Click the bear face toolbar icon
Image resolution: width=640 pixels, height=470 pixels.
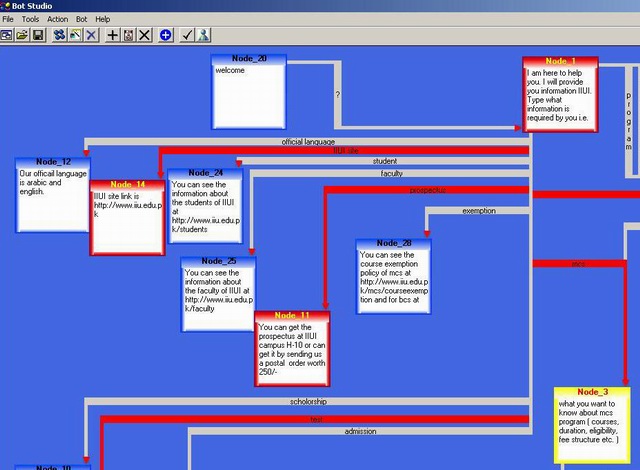(128, 35)
